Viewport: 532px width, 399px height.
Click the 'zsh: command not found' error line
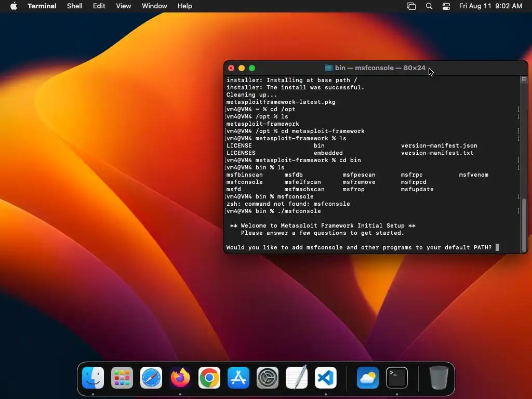pos(288,204)
